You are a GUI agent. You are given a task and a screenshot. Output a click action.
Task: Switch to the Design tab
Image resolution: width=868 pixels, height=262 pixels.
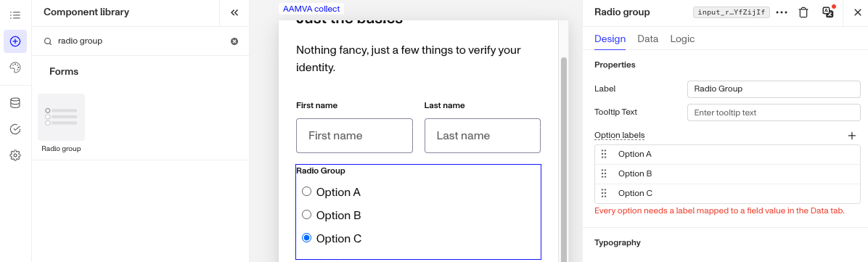pyautogui.click(x=610, y=38)
